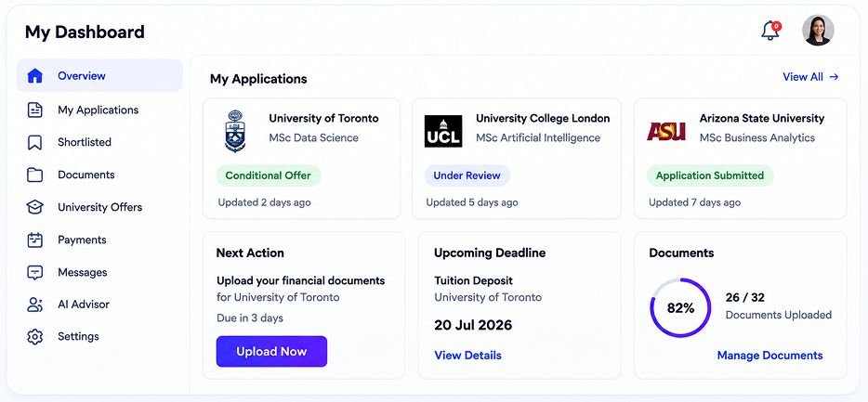The height and width of the screenshot is (402, 868).
Task: Select the Payments calendar icon
Action: pos(35,240)
